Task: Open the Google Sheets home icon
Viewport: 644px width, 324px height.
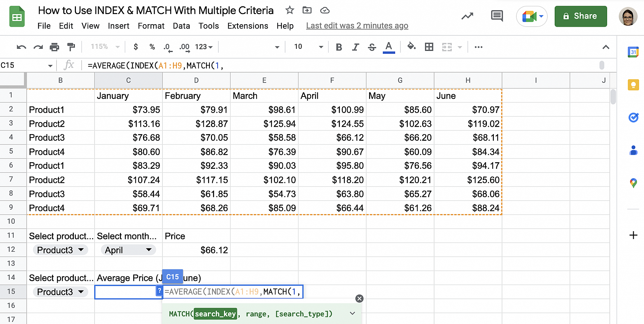Action: (17, 17)
